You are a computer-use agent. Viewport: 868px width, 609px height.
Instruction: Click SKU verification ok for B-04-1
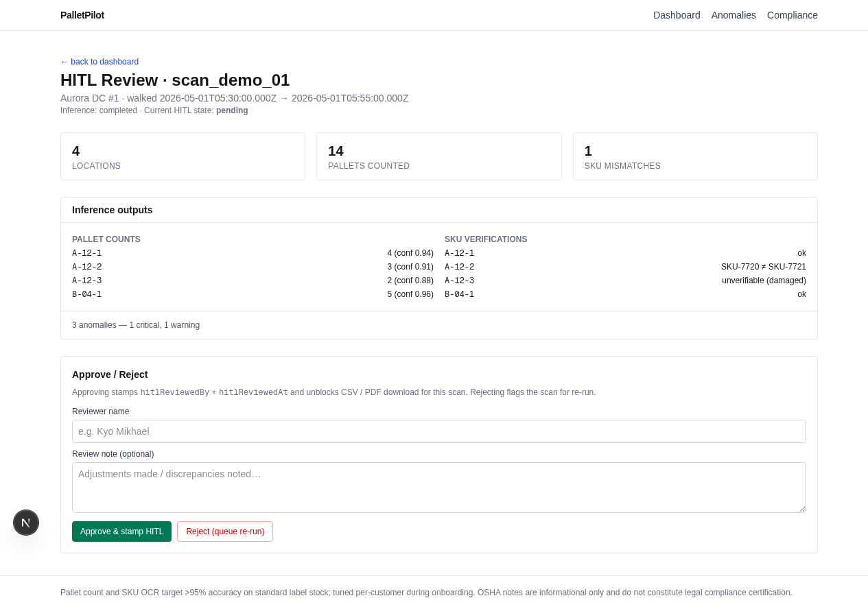[x=801, y=294]
